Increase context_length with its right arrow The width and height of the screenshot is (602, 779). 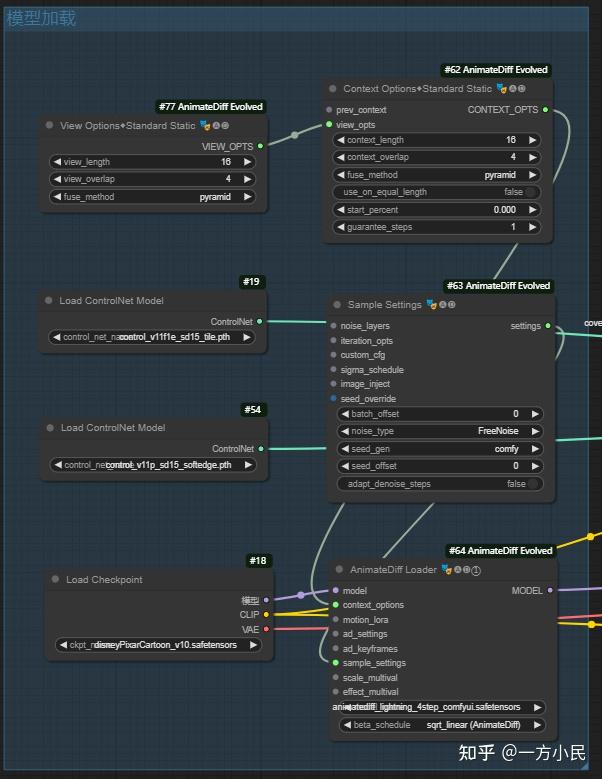pos(533,141)
